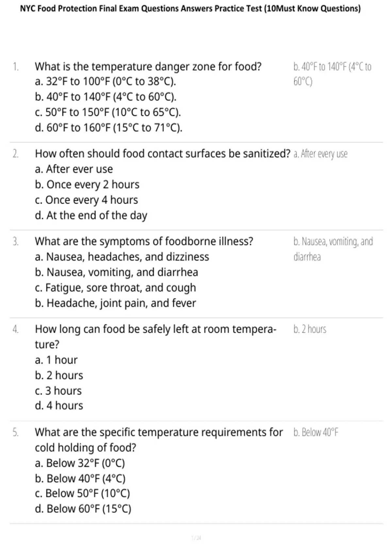Click the question 2 sanitized surfaces text
Image resolution: width=392 pixels, height=556 pixels.
162,153
